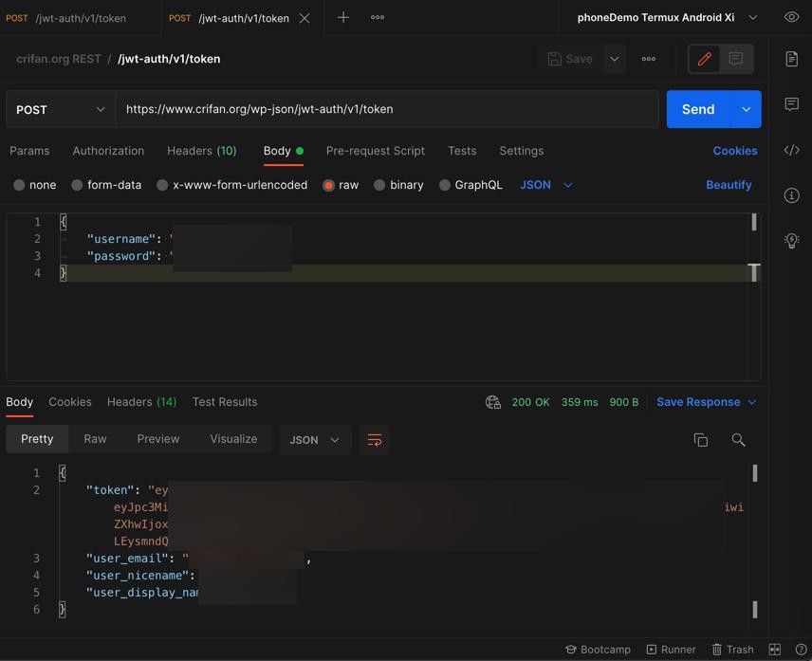Viewport: 812px width, 661px height.
Task: Open the Runner in the status bar
Action: tap(672, 650)
